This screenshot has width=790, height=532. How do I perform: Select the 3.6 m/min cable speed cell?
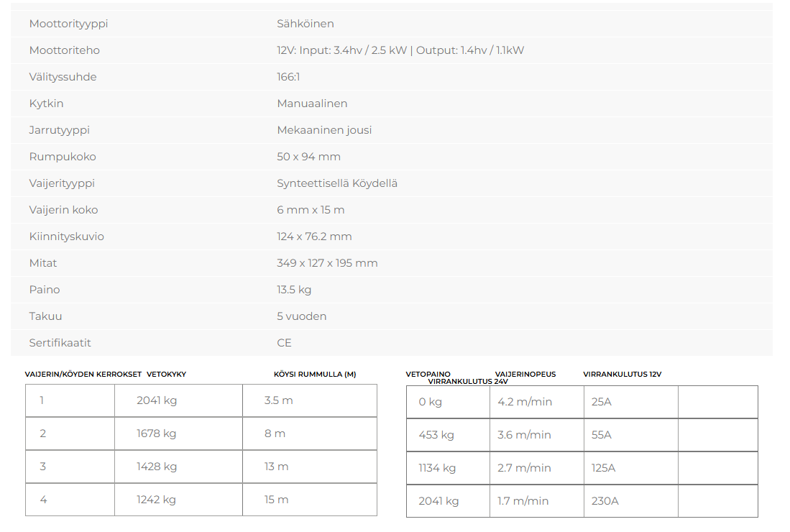click(524, 435)
